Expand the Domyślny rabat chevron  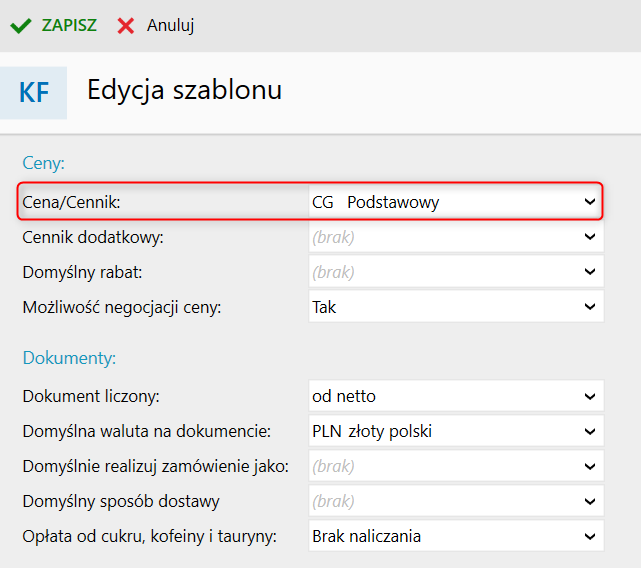[x=589, y=272]
